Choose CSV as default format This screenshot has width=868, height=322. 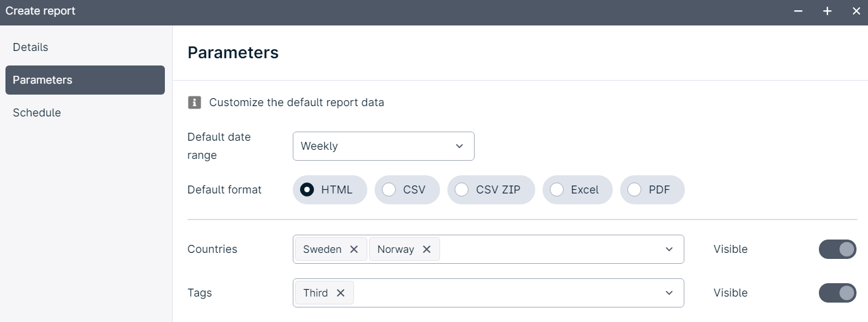pyautogui.click(x=407, y=190)
